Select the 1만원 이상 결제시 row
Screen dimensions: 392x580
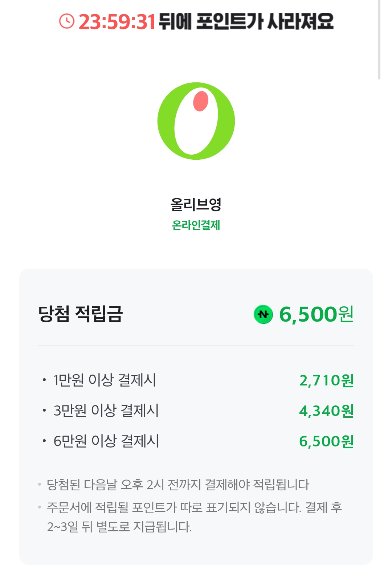click(x=196, y=380)
